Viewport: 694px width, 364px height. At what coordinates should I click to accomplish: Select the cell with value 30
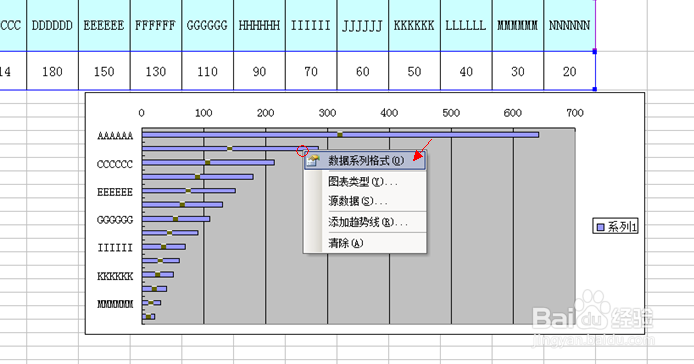click(x=517, y=71)
